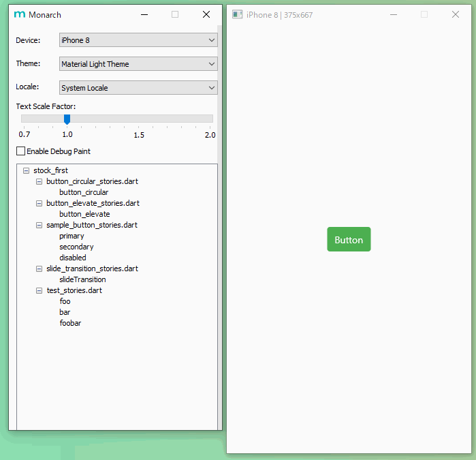This screenshot has width=476, height=460.
Task: Select the button_elevate story
Action: point(84,214)
